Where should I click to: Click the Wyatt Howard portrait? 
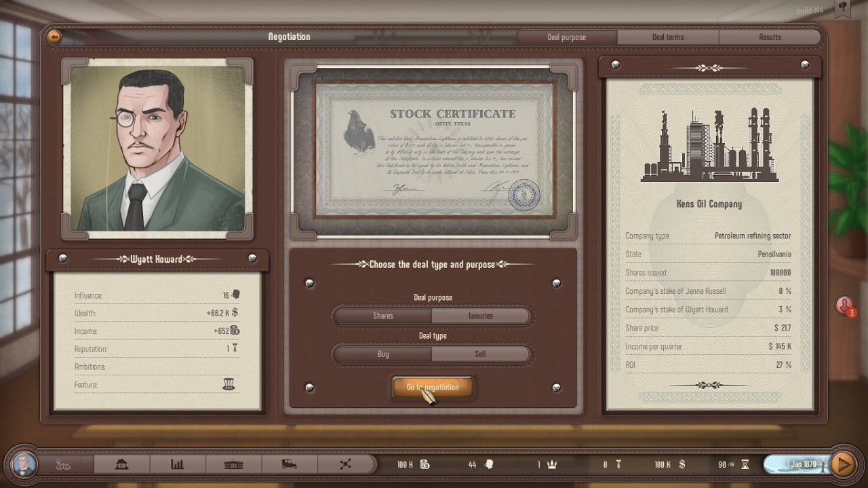(x=157, y=149)
